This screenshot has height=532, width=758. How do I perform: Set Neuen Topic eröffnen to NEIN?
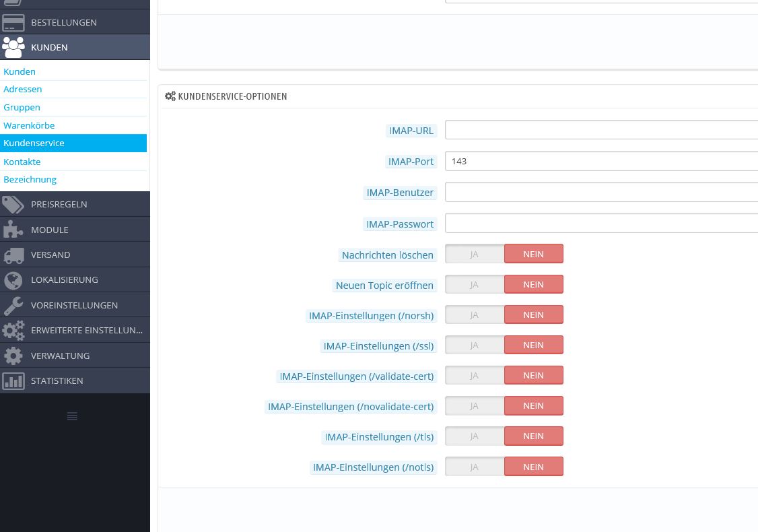(534, 284)
